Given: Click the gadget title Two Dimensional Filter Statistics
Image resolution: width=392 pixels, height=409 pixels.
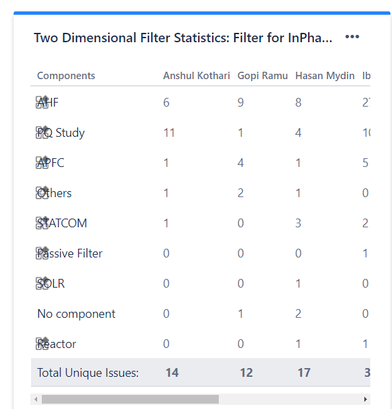Looking at the screenshot, I should point(183,38).
